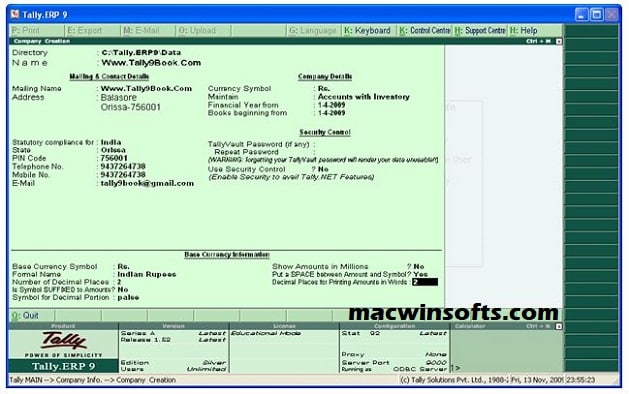This screenshot has width=629, height=394.
Task: Toggle Use Security Control value
Action: coord(323,169)
